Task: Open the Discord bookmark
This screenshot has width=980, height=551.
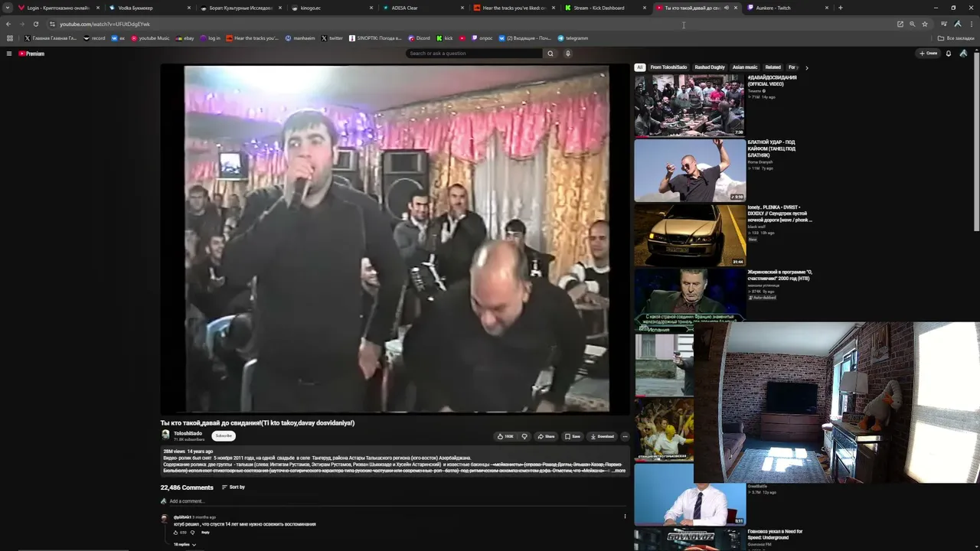Action: [419, 38]
